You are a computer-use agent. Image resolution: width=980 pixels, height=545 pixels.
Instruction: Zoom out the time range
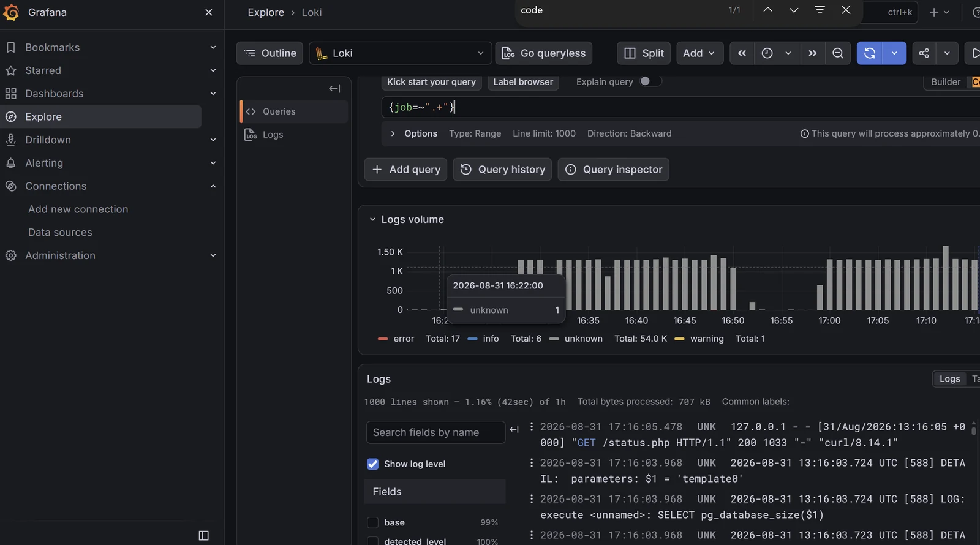pos(838,53)
